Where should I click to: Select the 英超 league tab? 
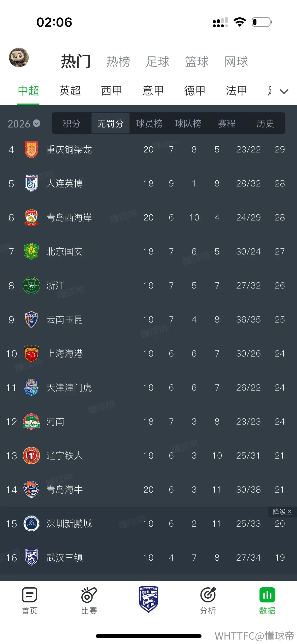(70, 91)
